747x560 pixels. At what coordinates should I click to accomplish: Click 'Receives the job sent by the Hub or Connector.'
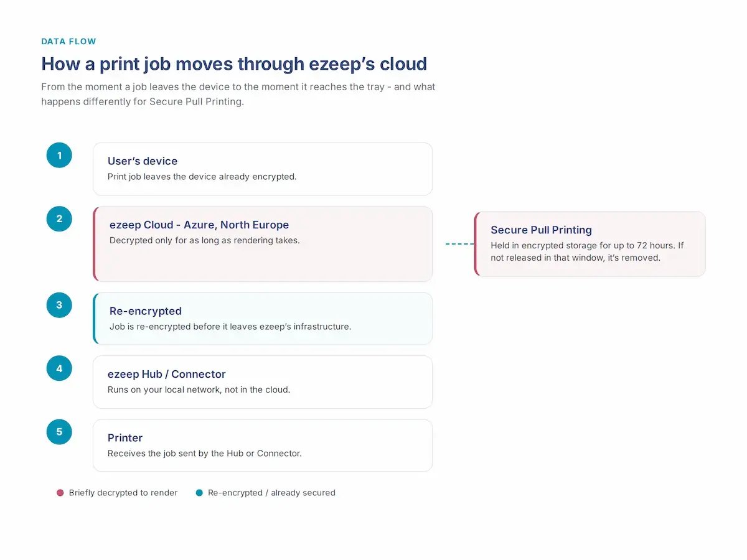coord(205,454)
